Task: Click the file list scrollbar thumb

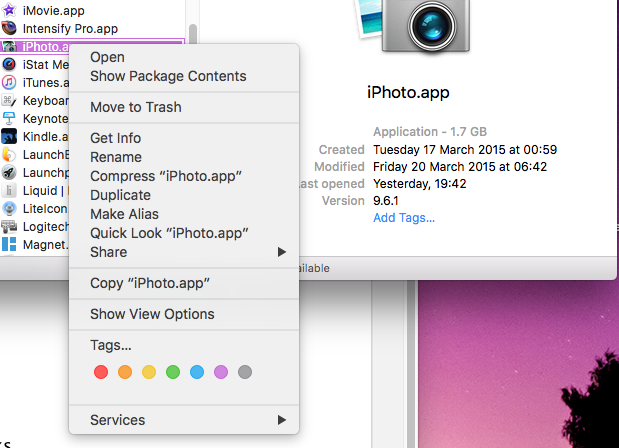Action: click(193, 34)
